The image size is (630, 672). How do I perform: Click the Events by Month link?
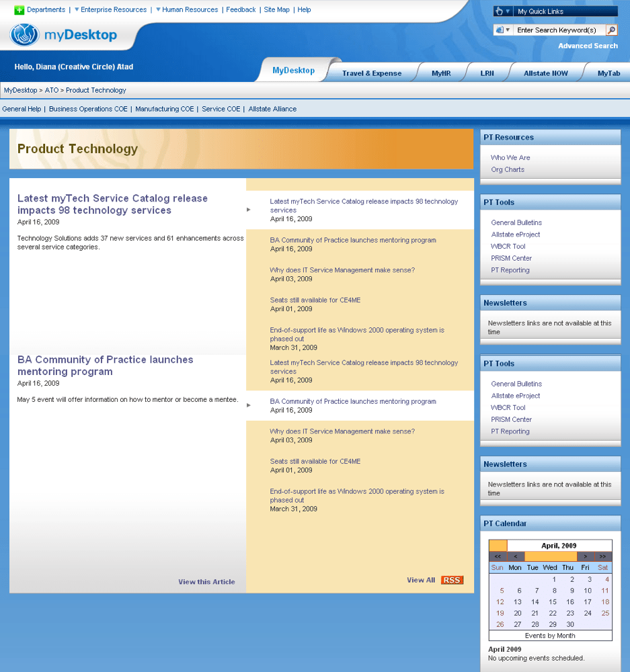click(550, 636)
